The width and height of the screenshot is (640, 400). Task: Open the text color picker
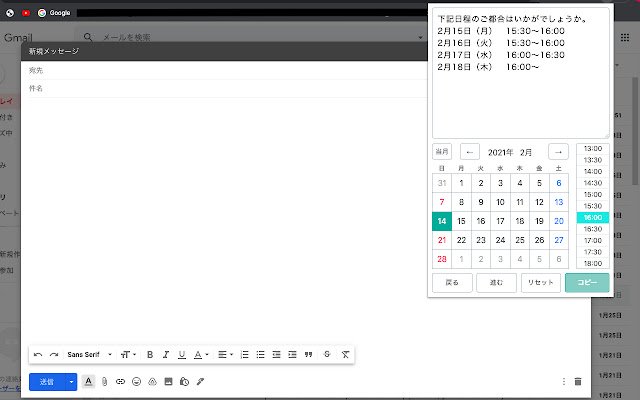[x=201, y=355]
